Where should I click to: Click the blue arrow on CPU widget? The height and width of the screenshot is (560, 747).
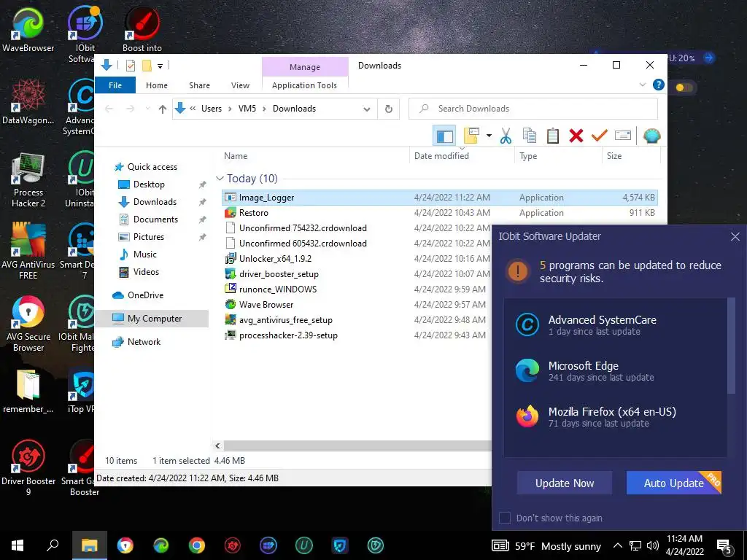(708, 58)
